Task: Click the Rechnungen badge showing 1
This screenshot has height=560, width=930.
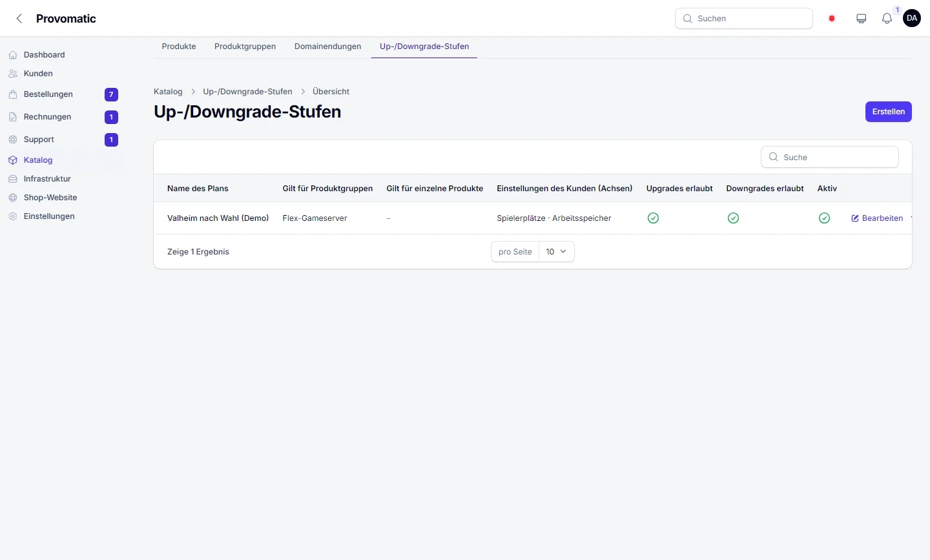Action: tap(111, 117)
